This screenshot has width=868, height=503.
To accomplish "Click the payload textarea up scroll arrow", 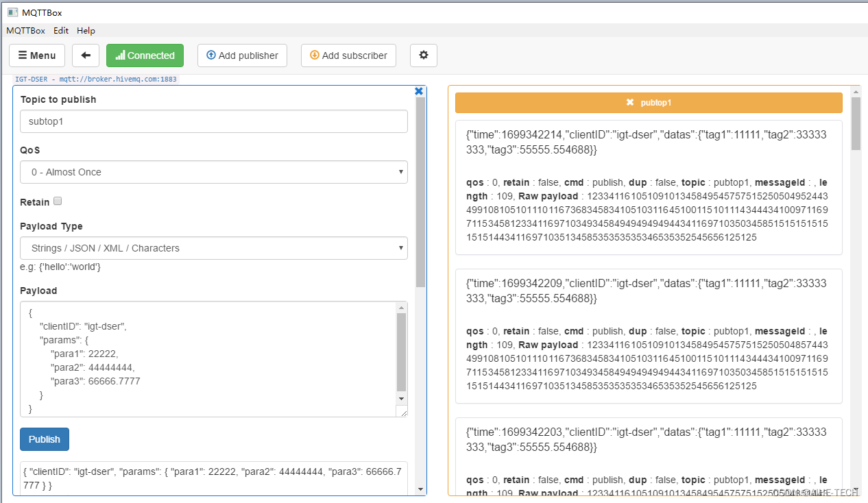I will pyautogui.click(x=402, y=308).
